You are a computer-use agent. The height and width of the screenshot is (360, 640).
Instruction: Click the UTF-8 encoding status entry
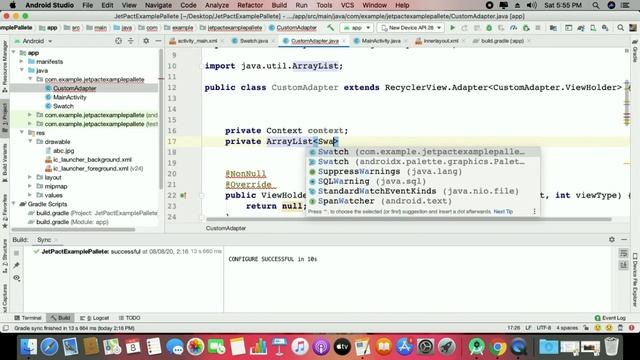coord(543,328)
